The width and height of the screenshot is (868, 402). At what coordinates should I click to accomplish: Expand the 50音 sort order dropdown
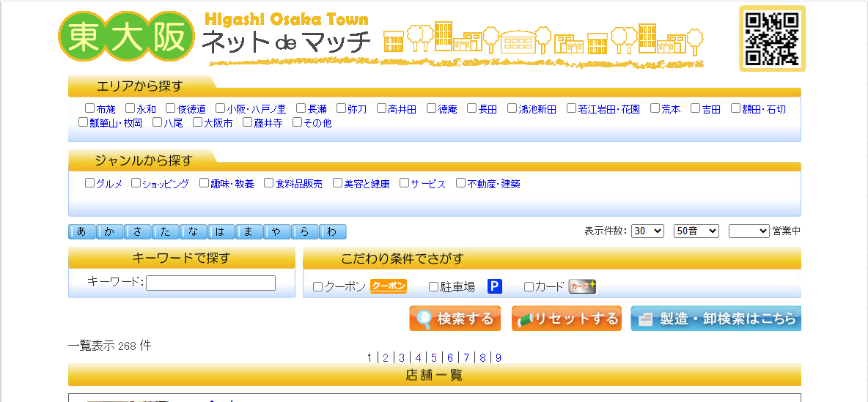click(x=696, y=231)
